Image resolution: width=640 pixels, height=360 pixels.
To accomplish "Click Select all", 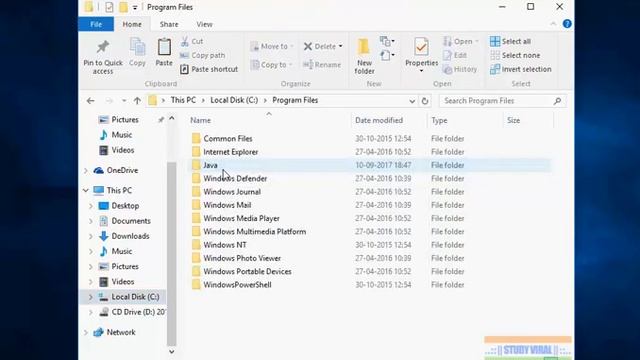I will pyautogui.click(x=511, y=41).
